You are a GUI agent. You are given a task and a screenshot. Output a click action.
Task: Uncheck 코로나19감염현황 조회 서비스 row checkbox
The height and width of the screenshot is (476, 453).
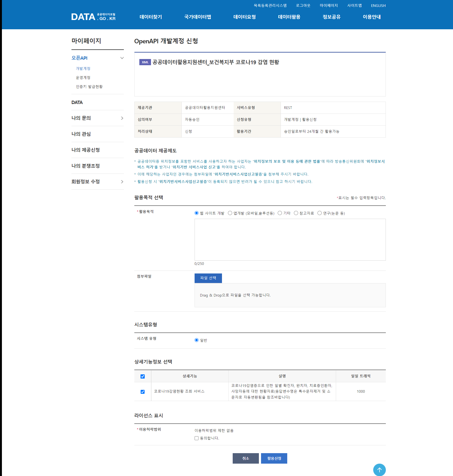pyautogui.click(x=143, y=392)
